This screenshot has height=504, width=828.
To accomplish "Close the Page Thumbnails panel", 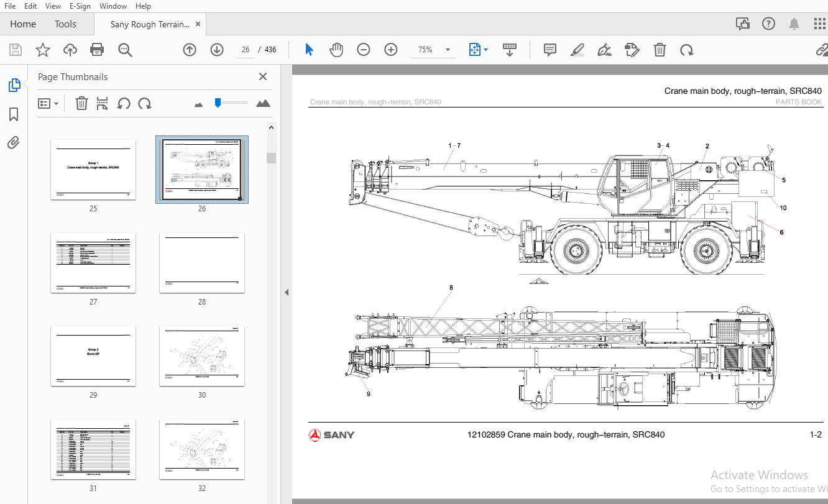I will click(x=263, y=76).
